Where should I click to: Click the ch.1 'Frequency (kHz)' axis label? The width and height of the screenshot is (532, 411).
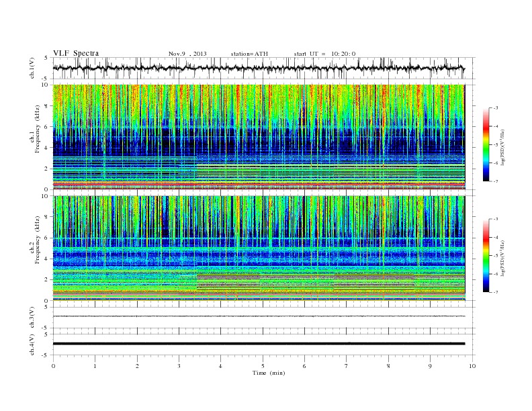coord(38,129)
